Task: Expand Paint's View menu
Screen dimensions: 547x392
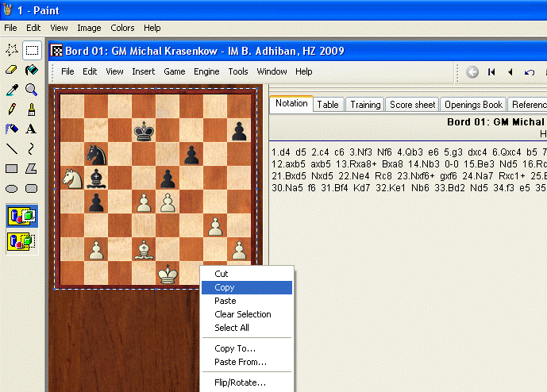Action: pos(59,28)
